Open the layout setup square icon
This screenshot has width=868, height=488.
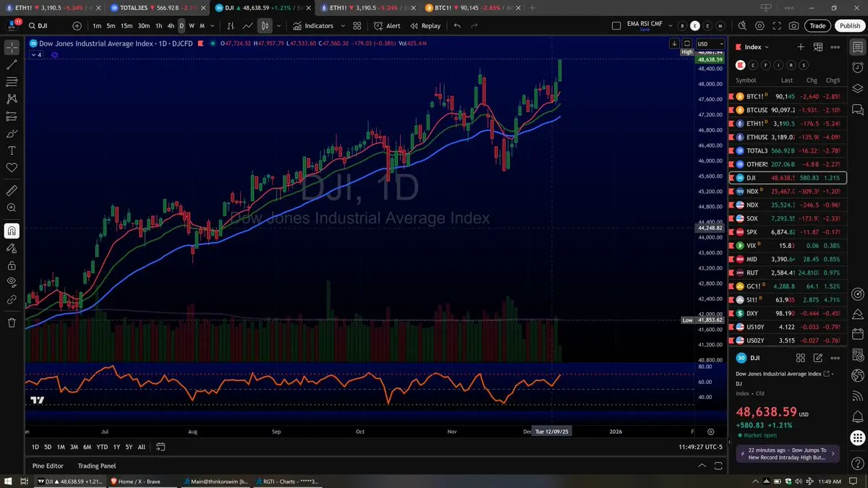click(x=616, y=25)
